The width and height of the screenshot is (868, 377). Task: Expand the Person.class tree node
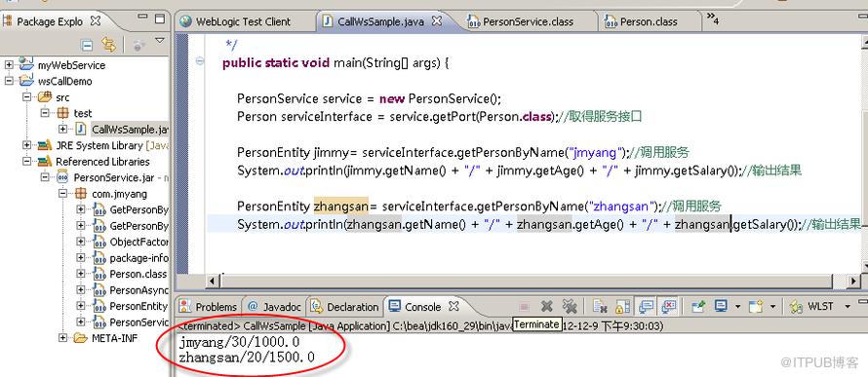click(81, 274)
